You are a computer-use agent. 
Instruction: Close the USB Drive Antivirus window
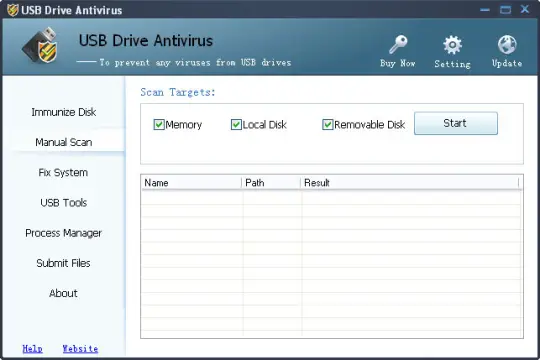525,9
